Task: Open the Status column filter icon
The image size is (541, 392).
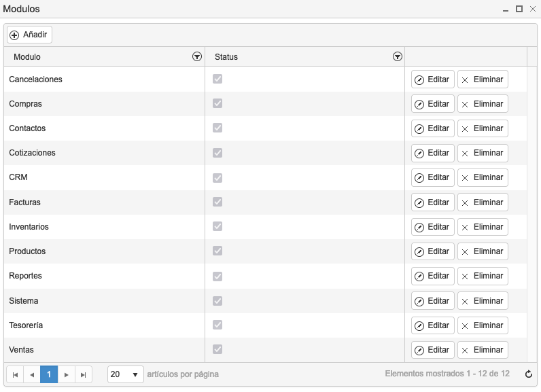Action: point(398,56)
